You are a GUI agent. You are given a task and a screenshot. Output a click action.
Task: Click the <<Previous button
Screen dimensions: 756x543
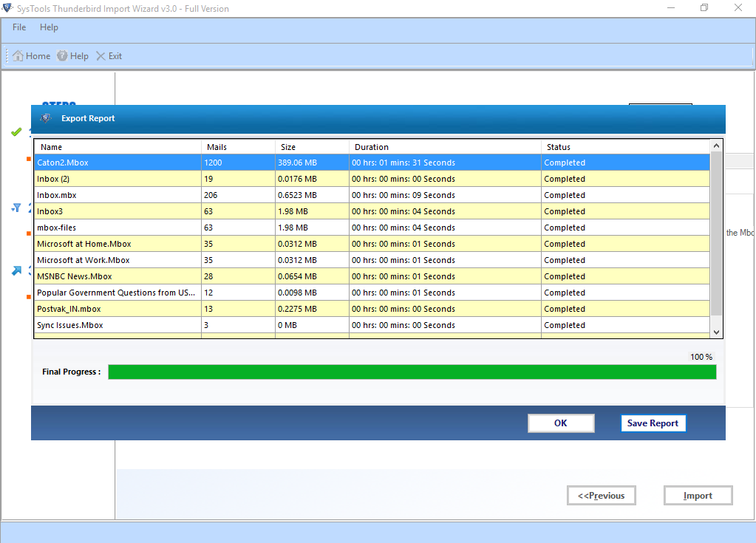click(602, 495)
